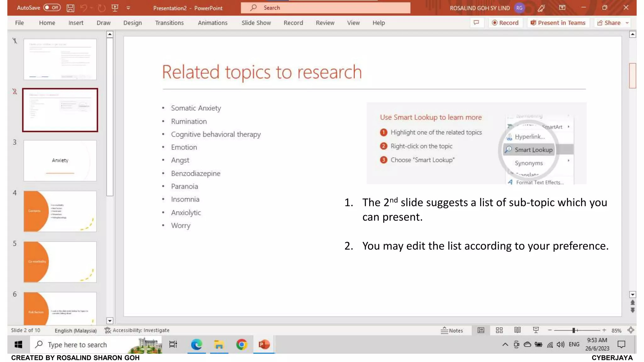Click the zoom out minus button
Viewport: 644px width, 362px height.
(550, 330)
